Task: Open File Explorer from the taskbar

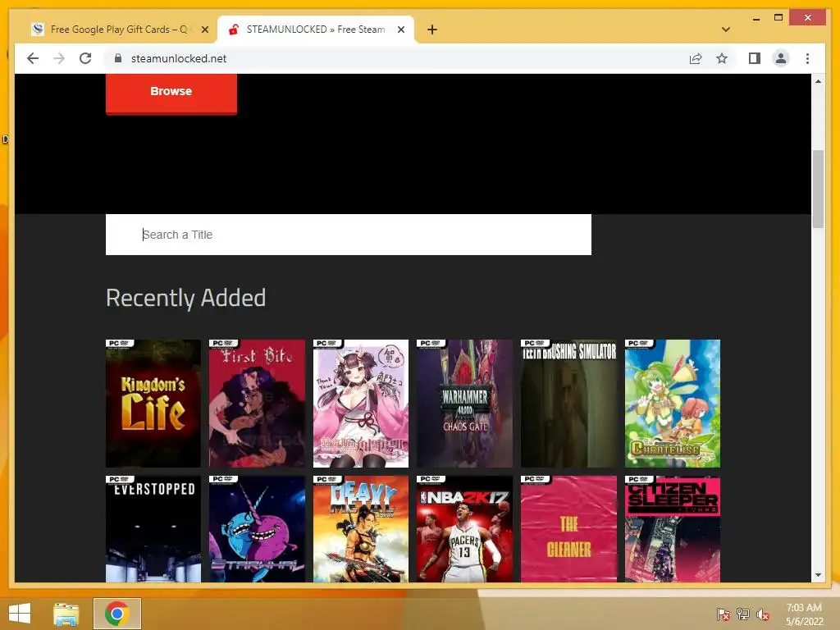Action: (x=66, y=614)
